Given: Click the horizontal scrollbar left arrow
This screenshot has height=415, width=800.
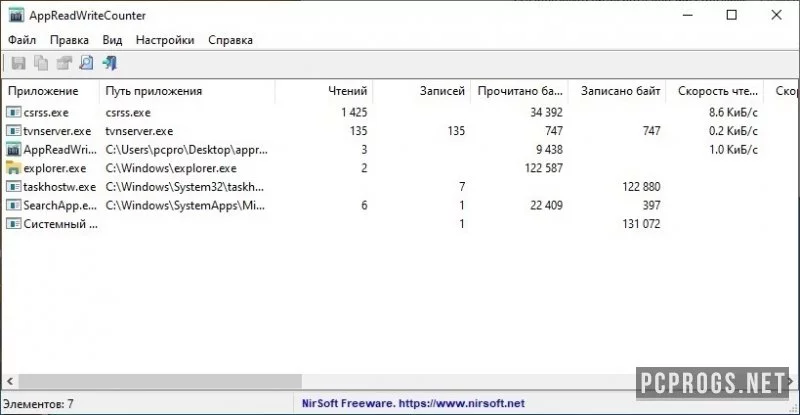Looking at the screenshot, I should [10, 381].
